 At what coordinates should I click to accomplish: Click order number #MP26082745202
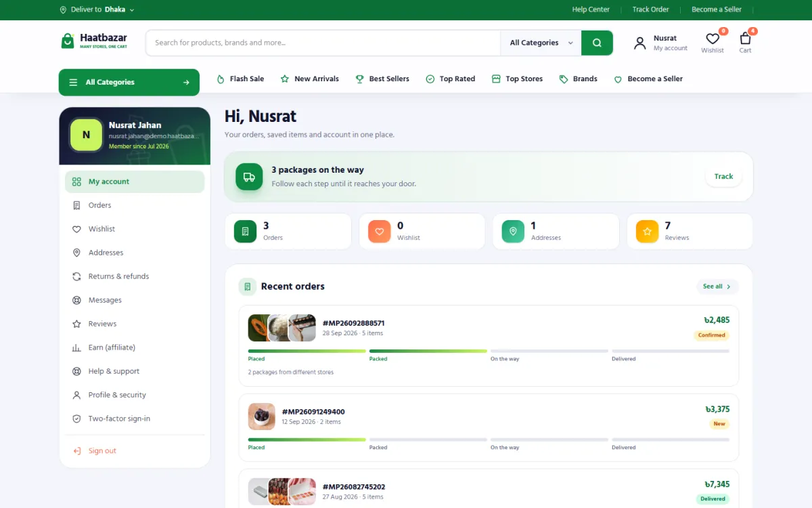pyautogui.click(x=354, y=487)
